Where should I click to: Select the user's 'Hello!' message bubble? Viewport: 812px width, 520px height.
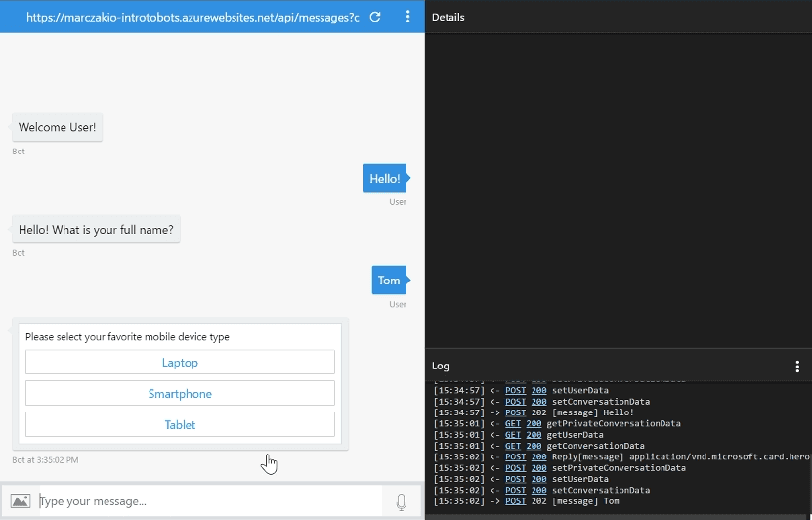pos(384,179)
